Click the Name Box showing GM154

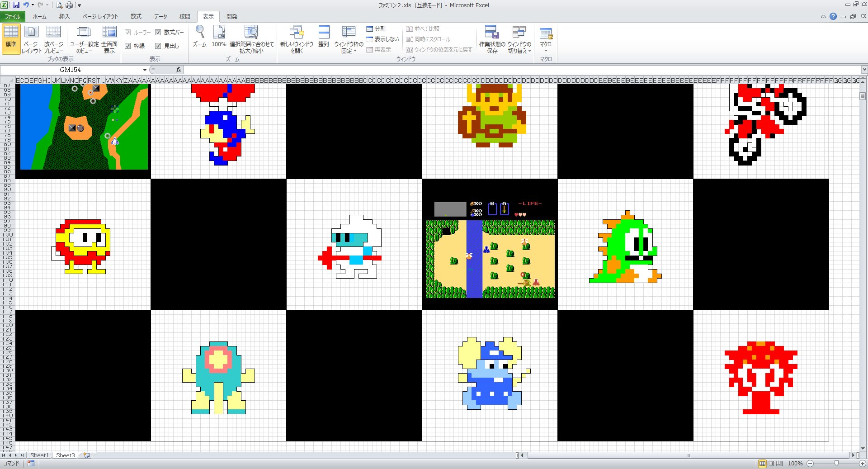click(x=70, y=70)
